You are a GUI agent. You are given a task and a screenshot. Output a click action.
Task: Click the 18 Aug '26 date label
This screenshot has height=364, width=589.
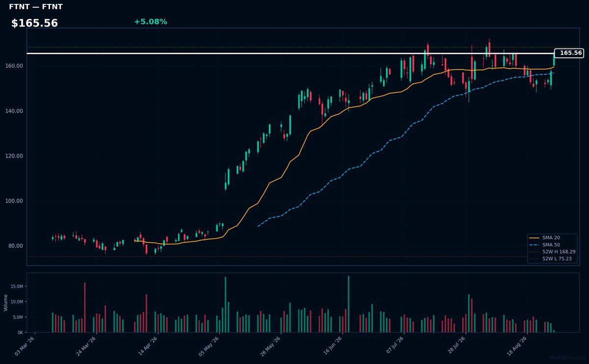(x=516, y=345)
